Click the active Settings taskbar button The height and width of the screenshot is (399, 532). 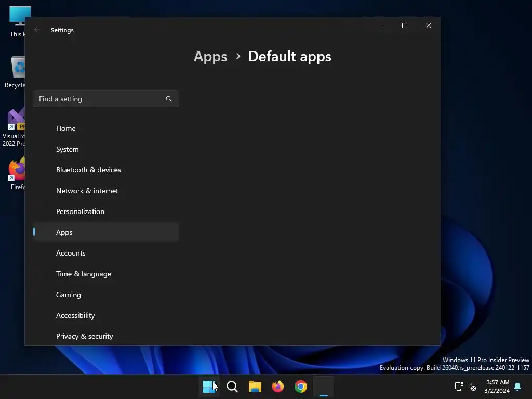click(324, 387)
